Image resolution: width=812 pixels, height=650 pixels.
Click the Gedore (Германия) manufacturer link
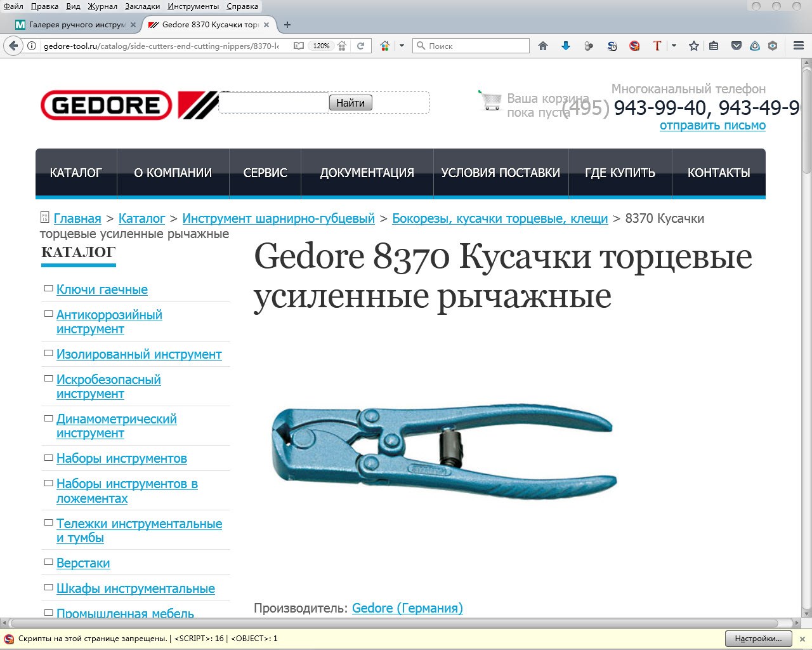coord(407,608)
